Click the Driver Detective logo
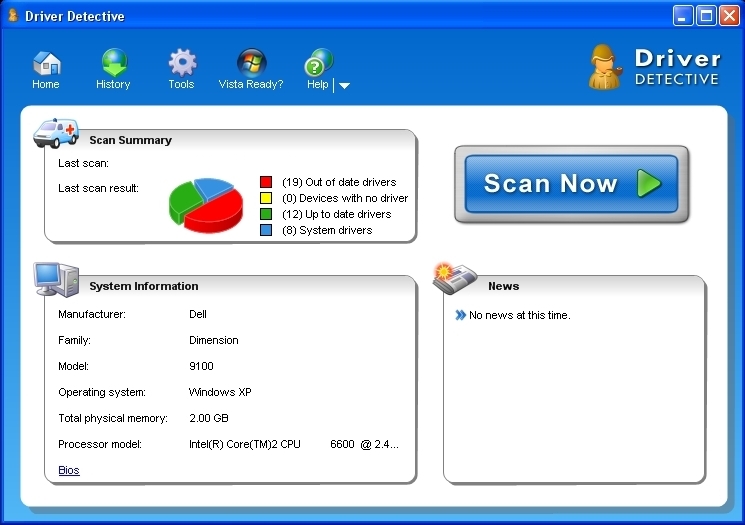 click(x=654, y=67)
